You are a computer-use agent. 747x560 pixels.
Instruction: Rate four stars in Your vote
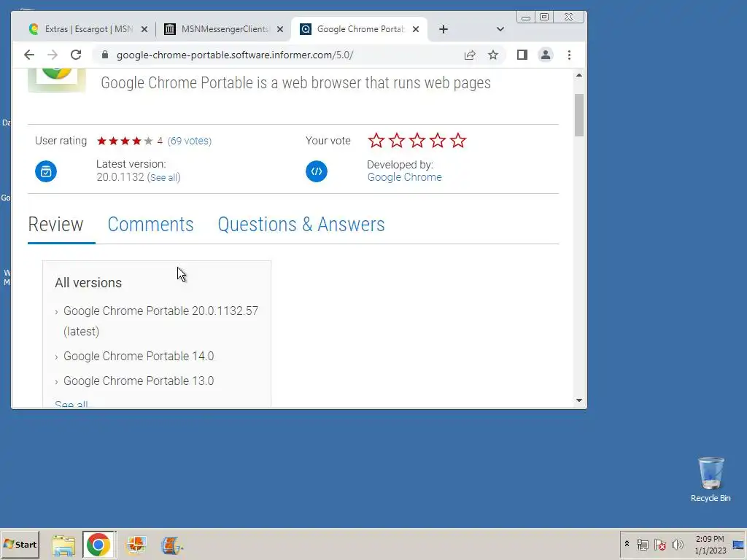(x=438, y=141)
